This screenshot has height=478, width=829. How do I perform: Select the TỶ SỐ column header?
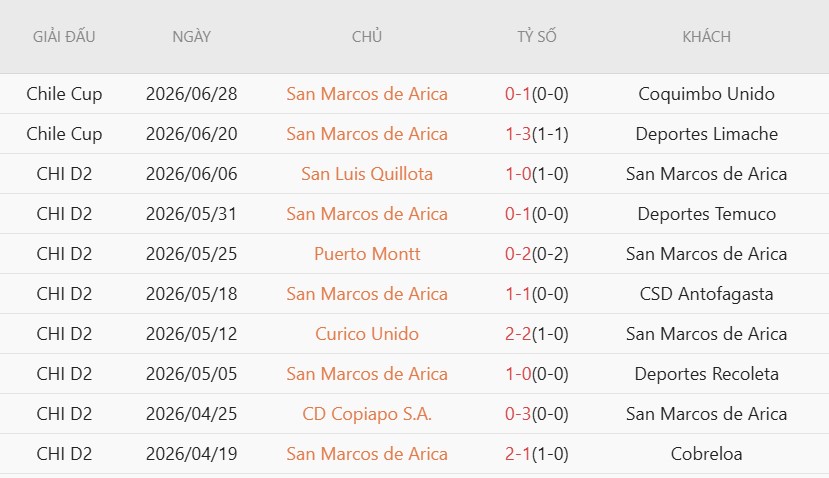pos(537,36)
